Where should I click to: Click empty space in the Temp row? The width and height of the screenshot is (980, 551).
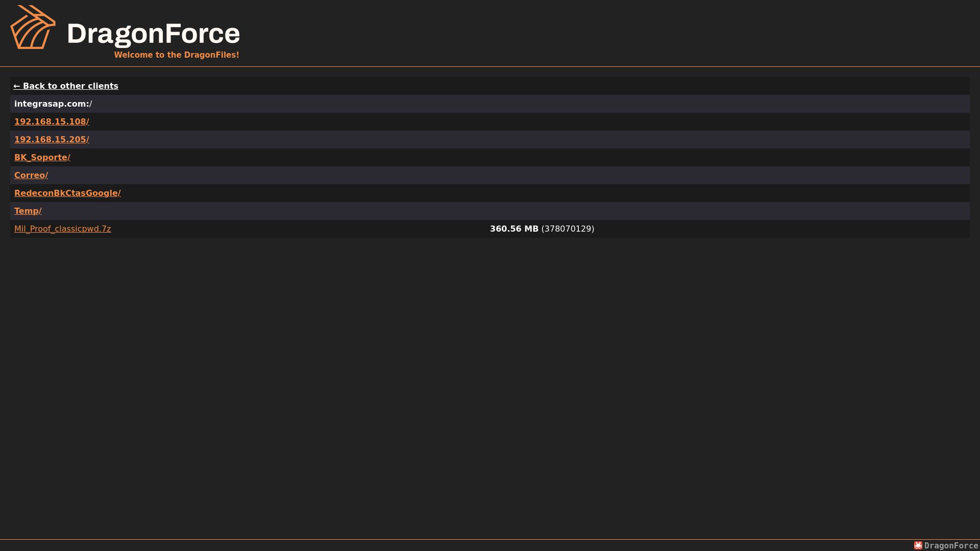[505, 211]
